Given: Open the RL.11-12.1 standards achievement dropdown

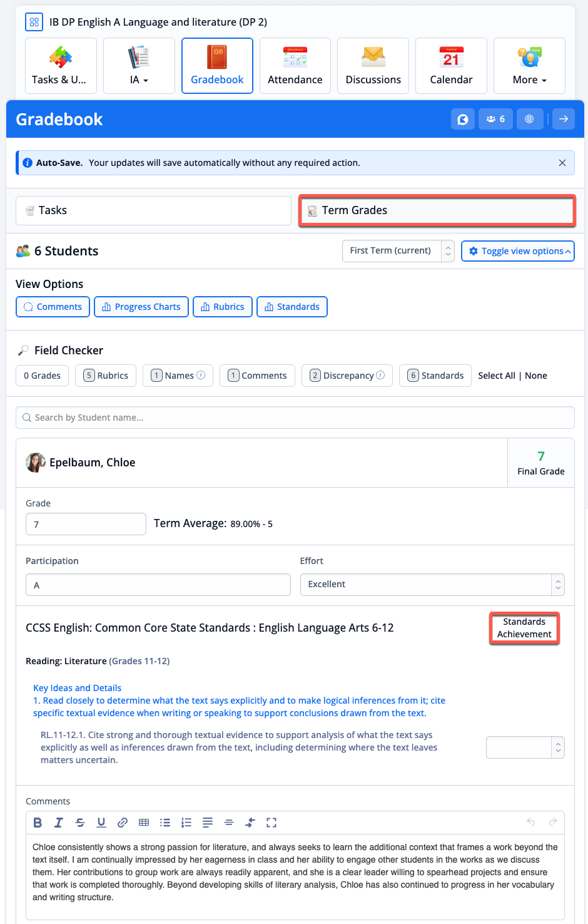Looking at the screenshot, I should tap(525, 747).
